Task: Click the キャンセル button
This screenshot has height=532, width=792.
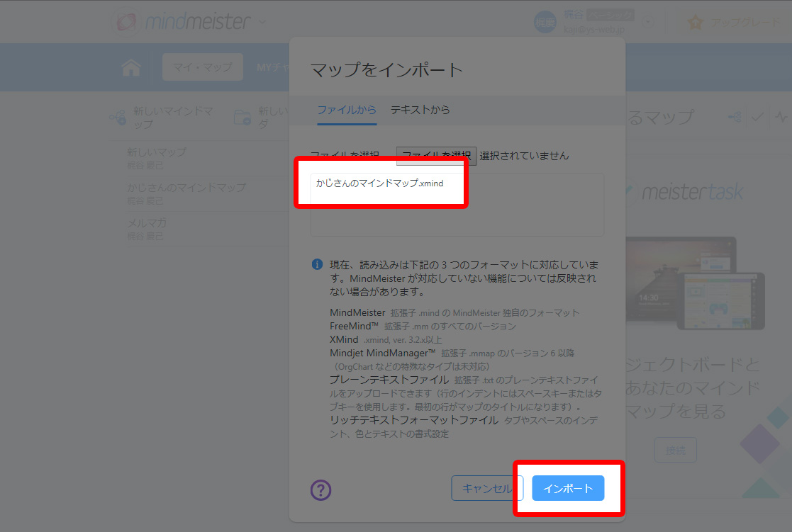Action: (x=487, y=488)
